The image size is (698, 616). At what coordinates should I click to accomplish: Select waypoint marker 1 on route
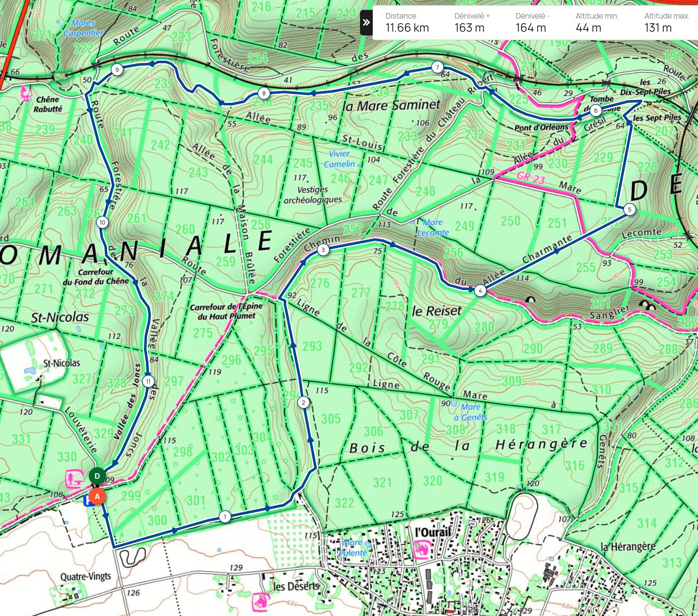[x=224, y=517]
